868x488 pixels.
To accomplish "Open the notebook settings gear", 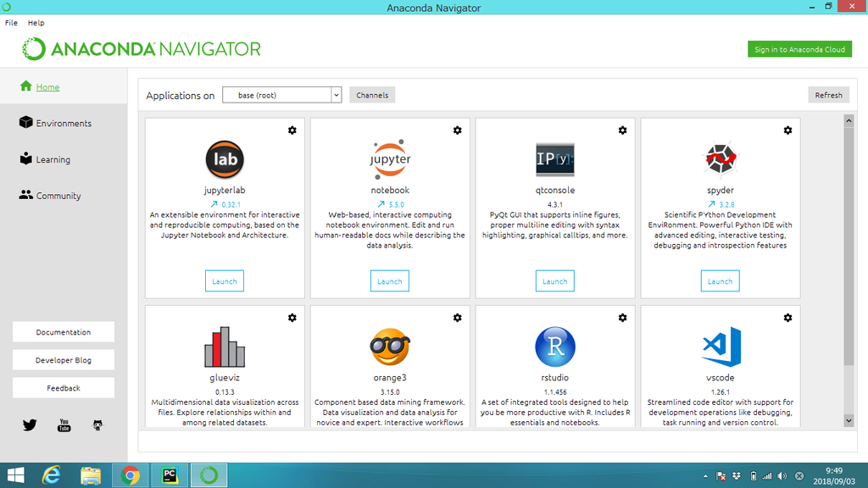I will [x=457, y=130].
